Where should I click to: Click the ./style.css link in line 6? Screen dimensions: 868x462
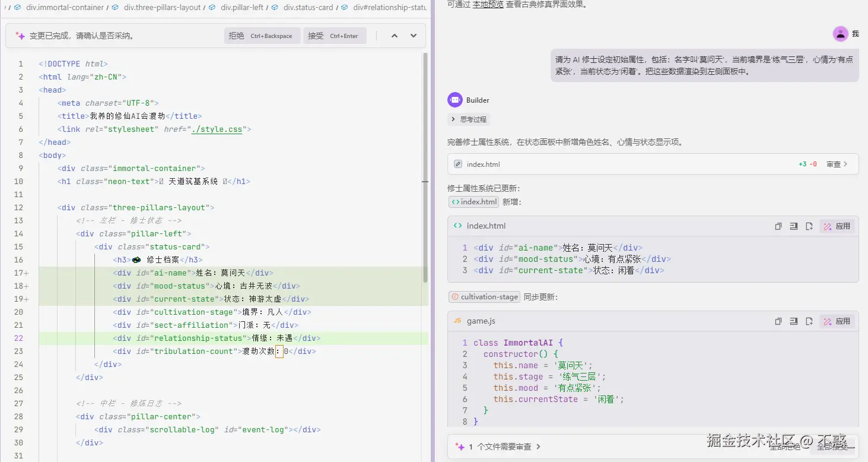[217, 129]
